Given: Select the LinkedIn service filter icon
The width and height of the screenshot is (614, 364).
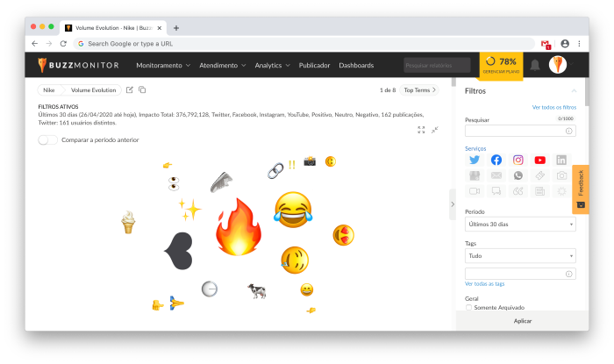Looking at the screenshot, I should point(561,160).
